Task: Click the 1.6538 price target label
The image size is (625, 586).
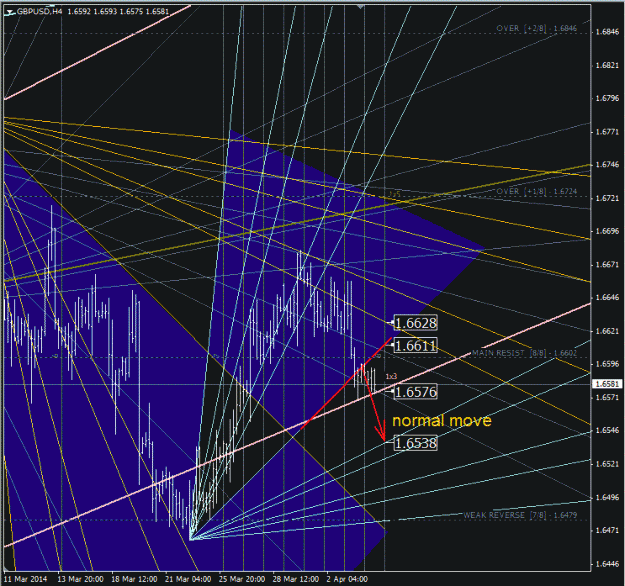Action: tap(415, 443)
